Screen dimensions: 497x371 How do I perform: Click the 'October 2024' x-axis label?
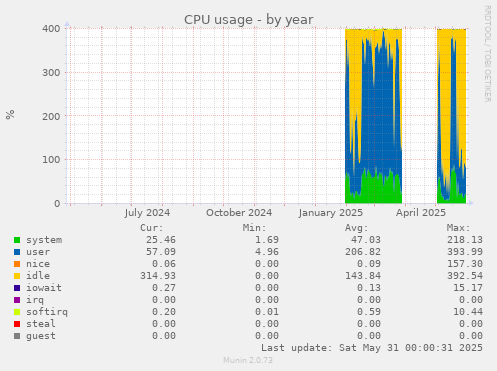[239, 213]
